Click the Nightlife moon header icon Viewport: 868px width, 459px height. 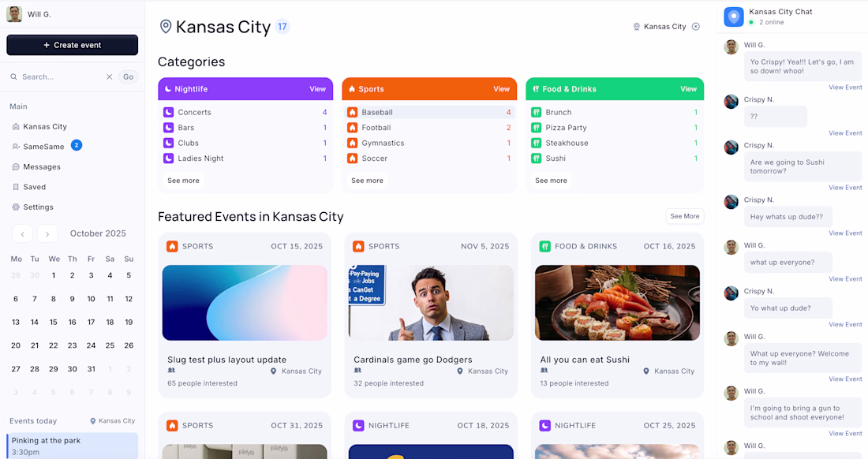[x=168, y=89]
